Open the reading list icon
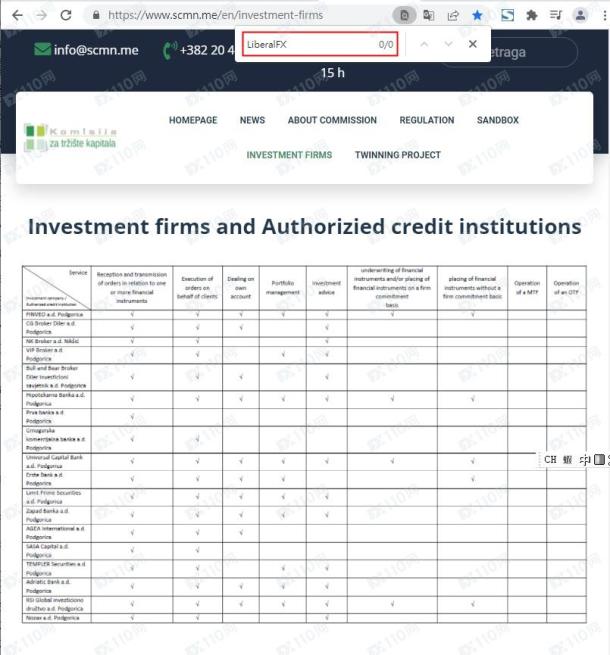 point(556,15)
